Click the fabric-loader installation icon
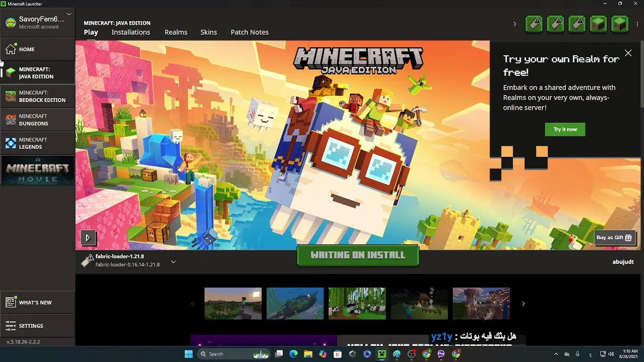Viewport: 644px width, 362px height. click(88, 260)
